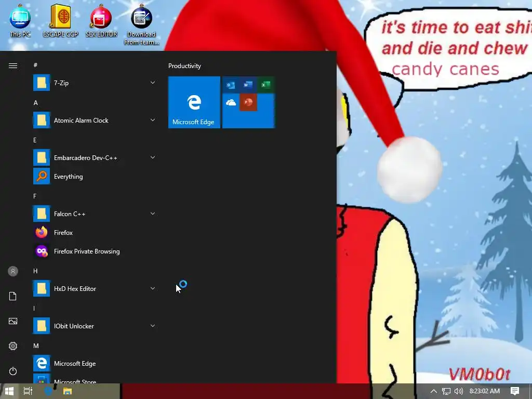This screenshot has height=399, width=532.
Task: Open the volume control tray icon
Action: pos(459,391)
